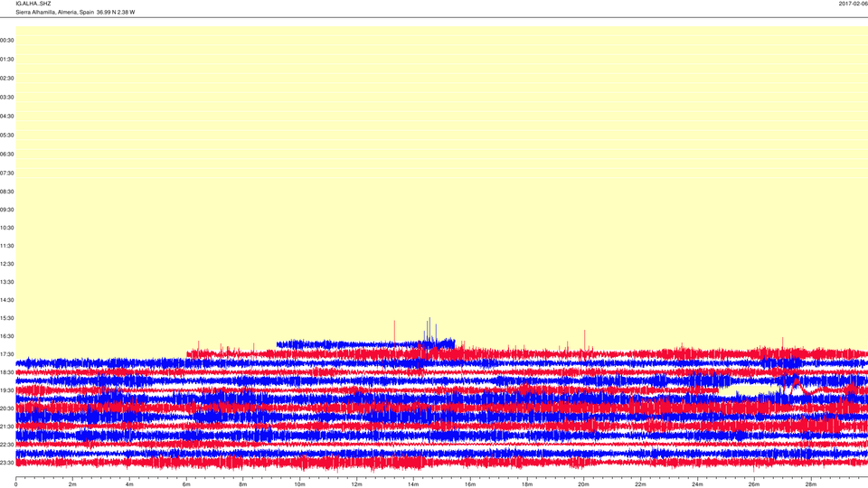
Task: Click the 14:30 time row label
Action: [6, 300]
